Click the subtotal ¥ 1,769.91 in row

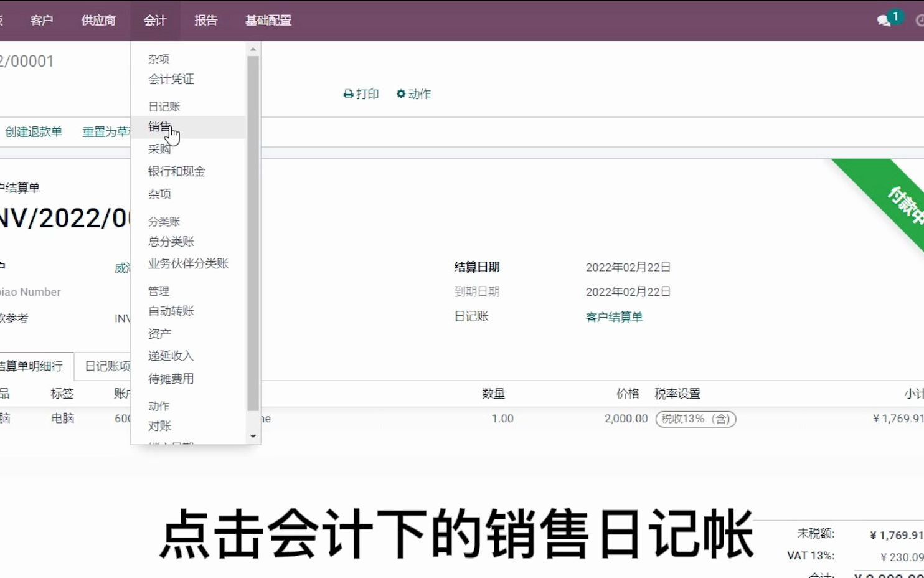897,419
